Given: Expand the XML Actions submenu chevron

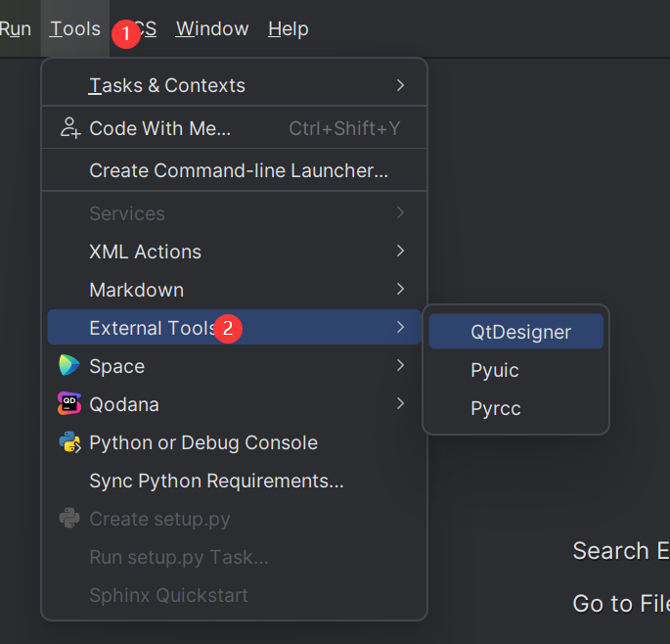Looking at the screenshot, I should [x=400, y=252].
